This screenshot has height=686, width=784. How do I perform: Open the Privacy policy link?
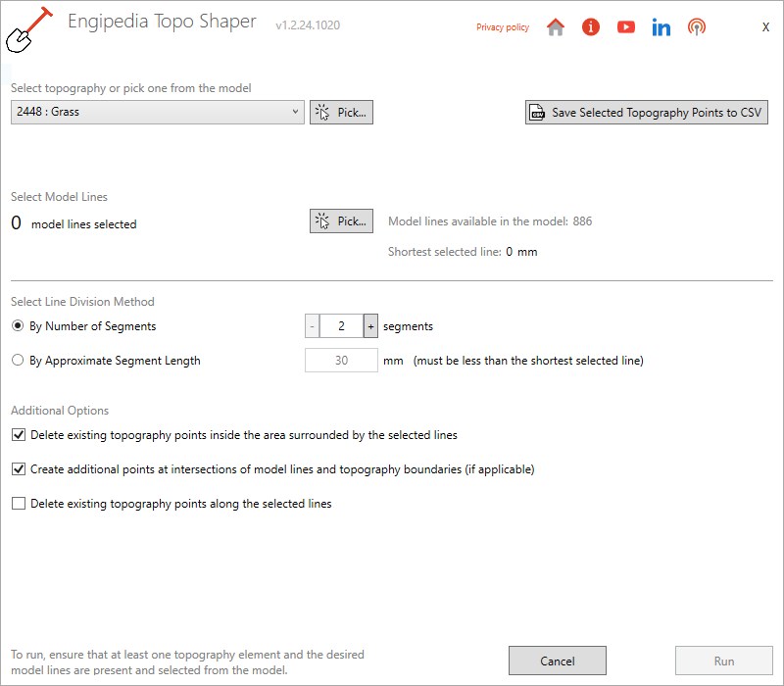tap(503, 27)
